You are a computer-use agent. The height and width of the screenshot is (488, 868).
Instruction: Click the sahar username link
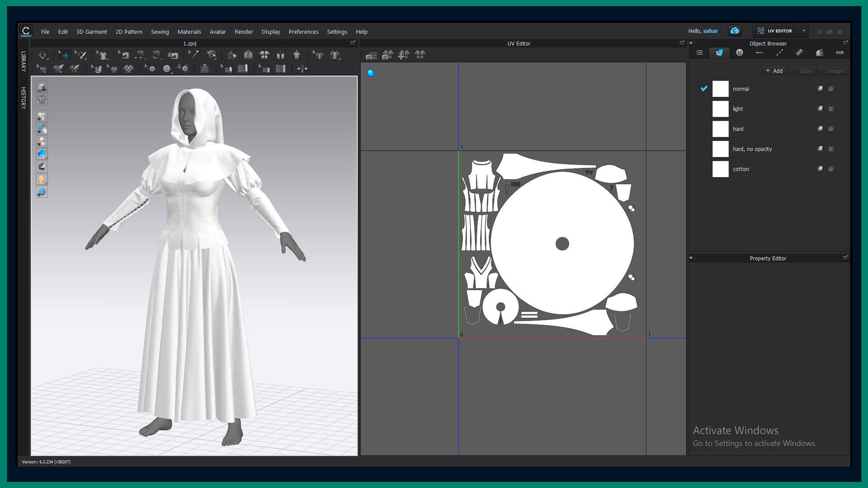click(x=710, y=31)
